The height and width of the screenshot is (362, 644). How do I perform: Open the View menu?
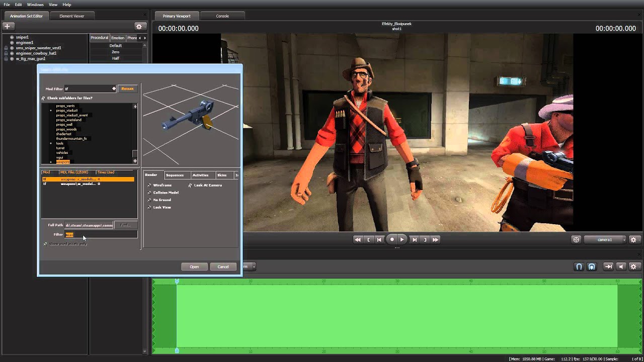pos(53,5)
